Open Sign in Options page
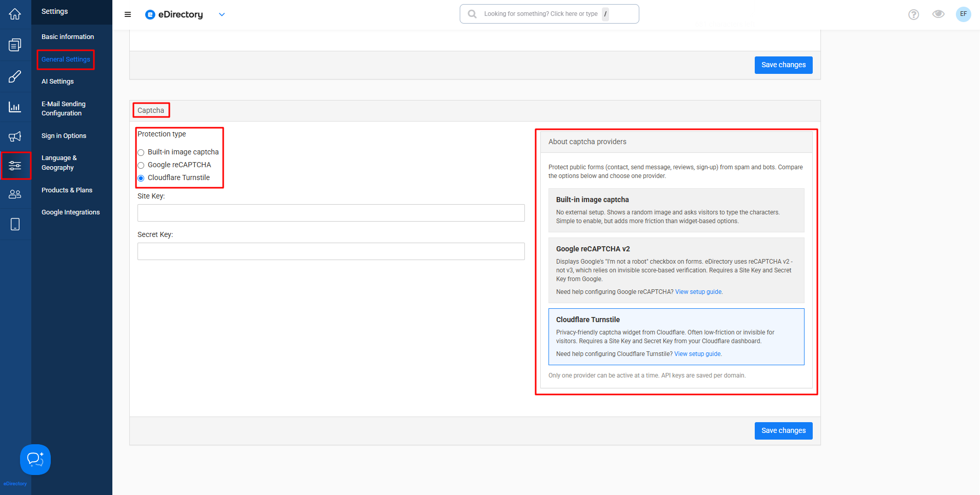The width and height of the screenshot is (980, 495). [64, 136]
